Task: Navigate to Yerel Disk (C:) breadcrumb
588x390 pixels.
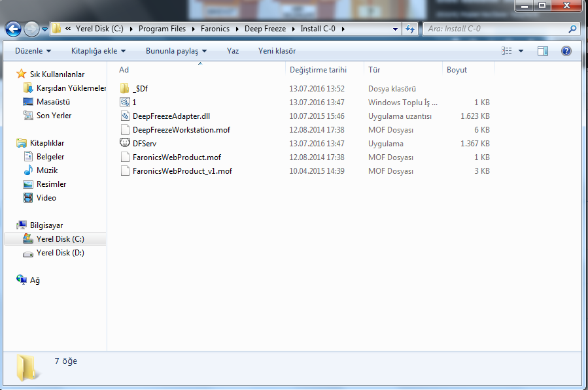Action: click(x=99, y=29)
